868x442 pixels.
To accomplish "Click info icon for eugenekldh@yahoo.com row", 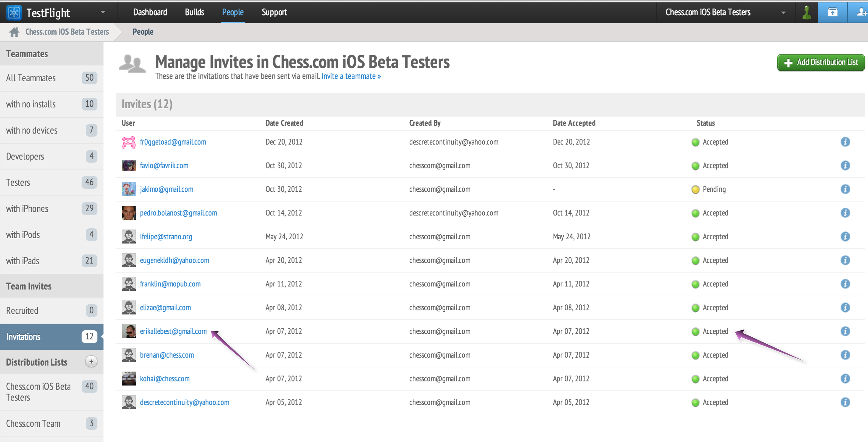I will (845, 260).
